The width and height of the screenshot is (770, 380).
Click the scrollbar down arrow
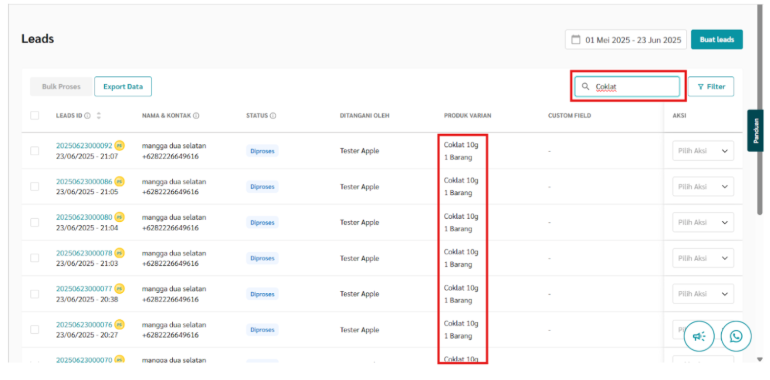coord(760,359)
